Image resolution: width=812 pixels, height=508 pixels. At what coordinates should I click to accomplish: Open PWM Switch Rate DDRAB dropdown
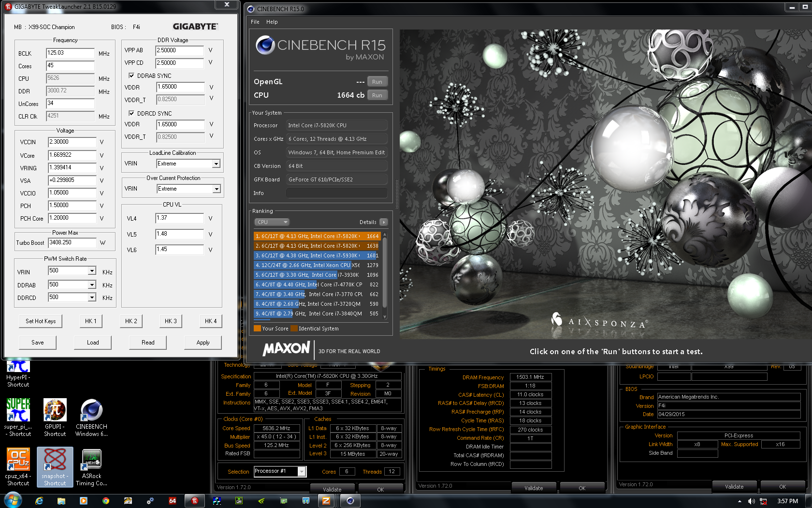(91, 284)
